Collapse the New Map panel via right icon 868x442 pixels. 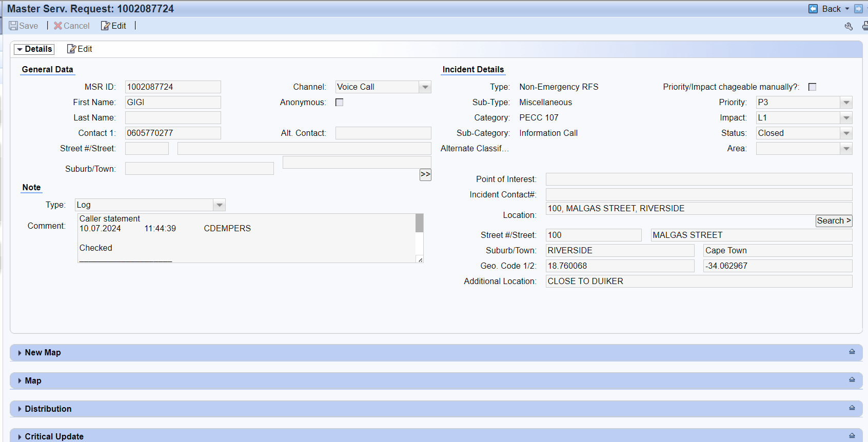pyautogui.click(x=852, y=352)
